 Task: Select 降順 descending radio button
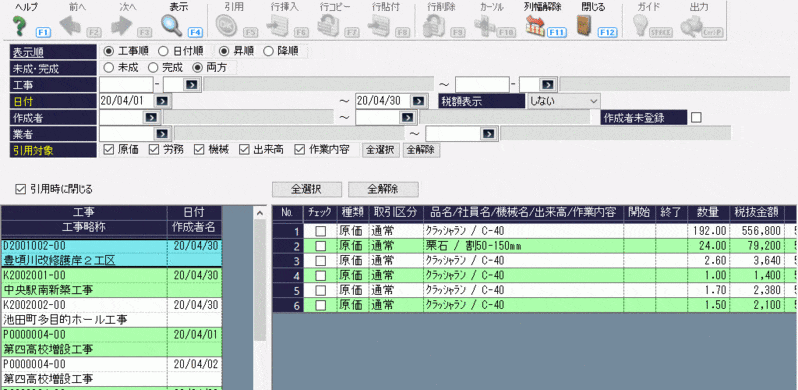pos(268,51)
